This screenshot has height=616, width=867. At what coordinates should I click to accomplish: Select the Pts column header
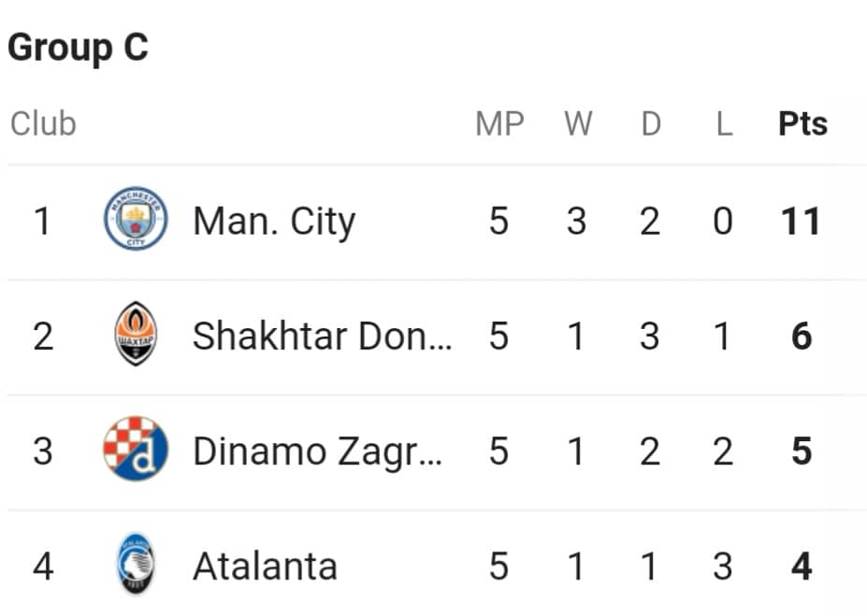pyautogui.click(x=802, y=123)
